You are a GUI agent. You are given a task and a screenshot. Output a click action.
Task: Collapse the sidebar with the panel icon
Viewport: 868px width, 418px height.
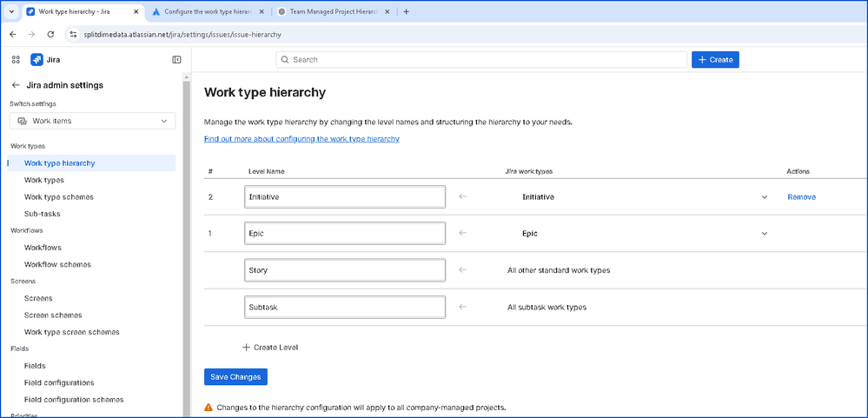tap(176, 60)
